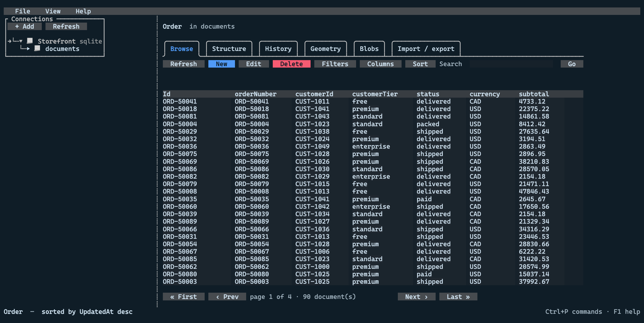
Task: Click the status column header
Action: click(428, 94)
